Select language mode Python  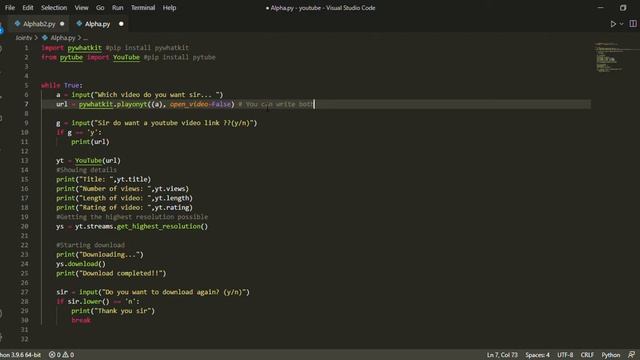pyautogui.click(x=611, y=355)
